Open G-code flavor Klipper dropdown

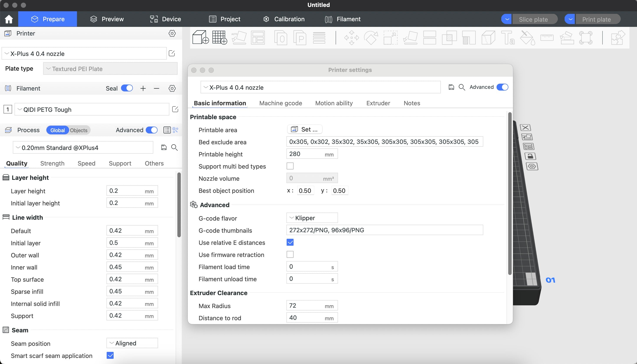pos(312,218)
